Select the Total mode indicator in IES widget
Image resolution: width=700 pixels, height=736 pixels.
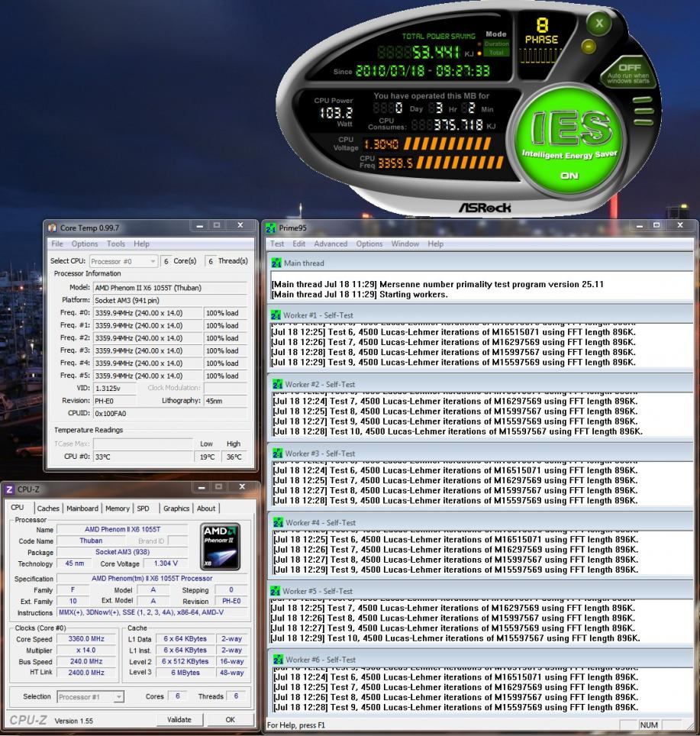[x=496, y=53]
